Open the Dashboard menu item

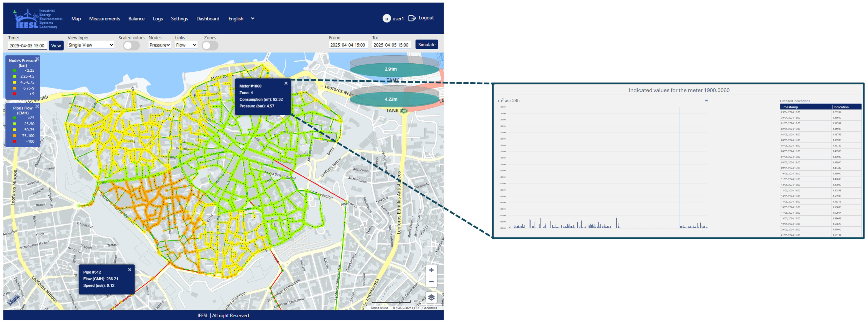[208, 18]
